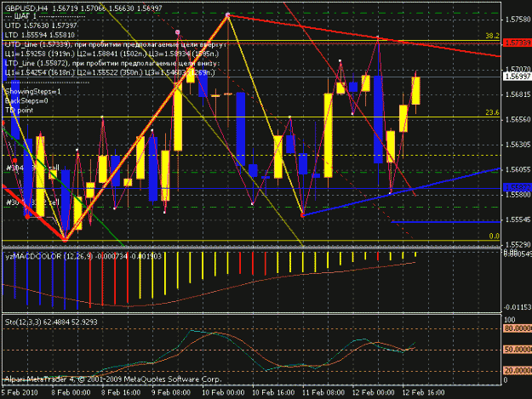Click the '11 Feb 08:00' time axis label
Viewport: 532px width, 399px height.
[x=323, y=392]
